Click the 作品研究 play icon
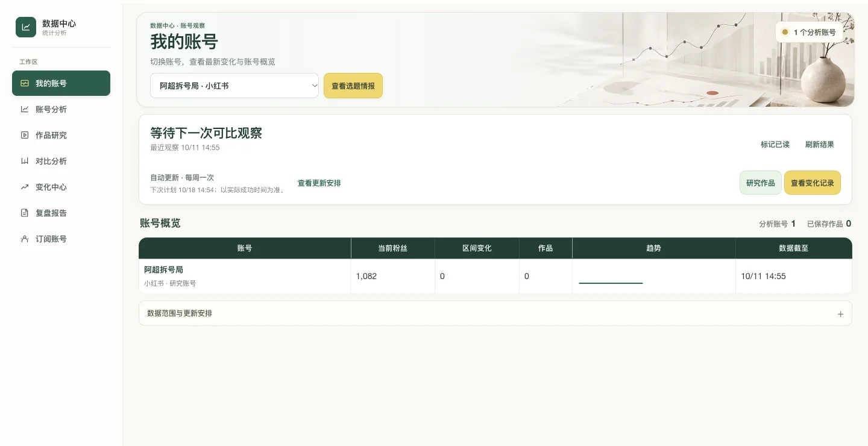868x446 pixels. click(x=25, y=135)
